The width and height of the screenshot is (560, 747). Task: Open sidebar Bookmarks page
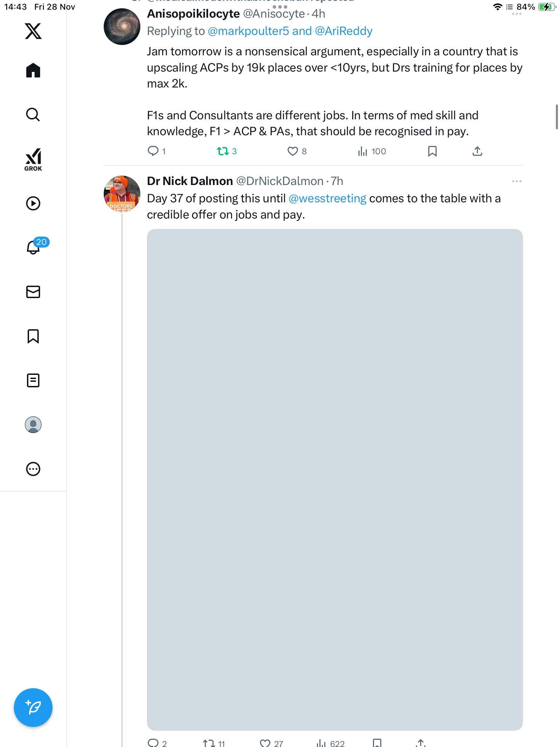point(33,336)
